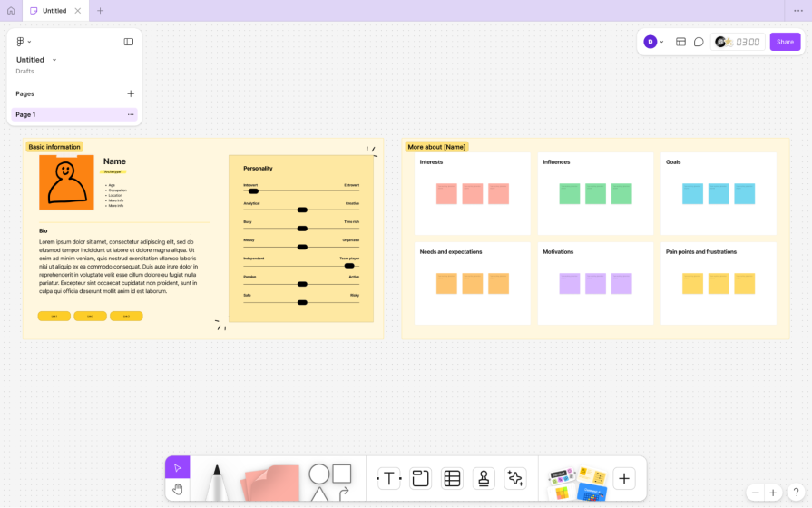Open the Figma main menu dropdown

point(24,42)
